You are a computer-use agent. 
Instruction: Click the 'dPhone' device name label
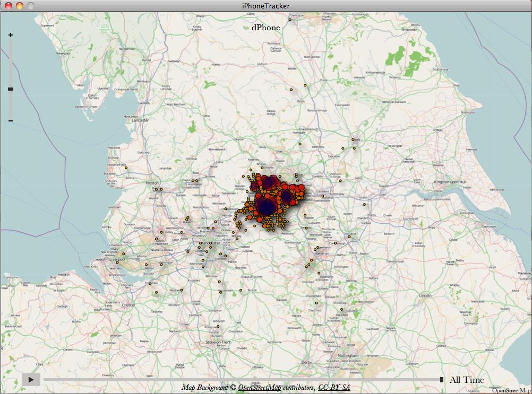pos(265,28)
